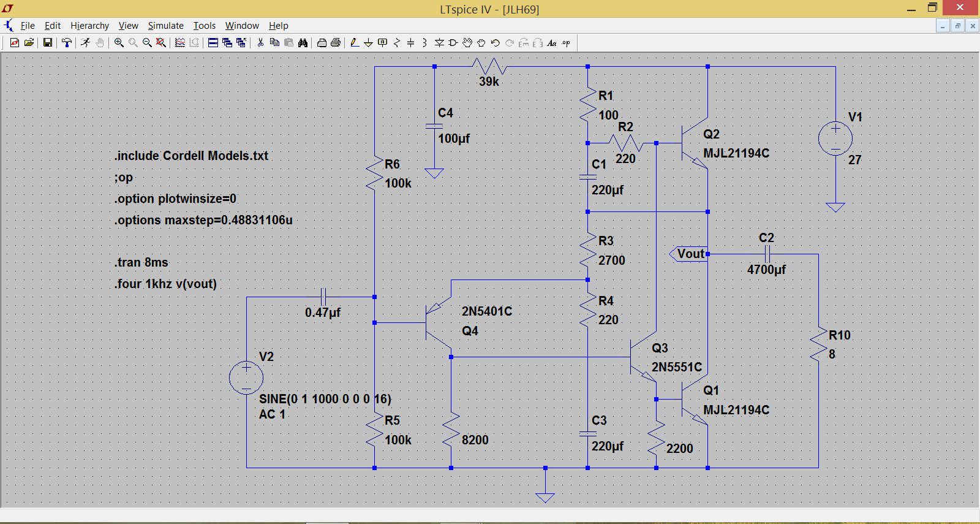Select the Diode placement tool
980x524 pixels.
click(439, 42)
